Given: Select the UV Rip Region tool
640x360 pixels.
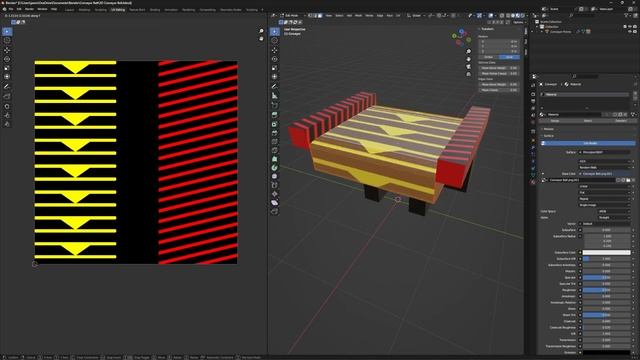Looking at the screenshot, I should click(x=7, y=96).
